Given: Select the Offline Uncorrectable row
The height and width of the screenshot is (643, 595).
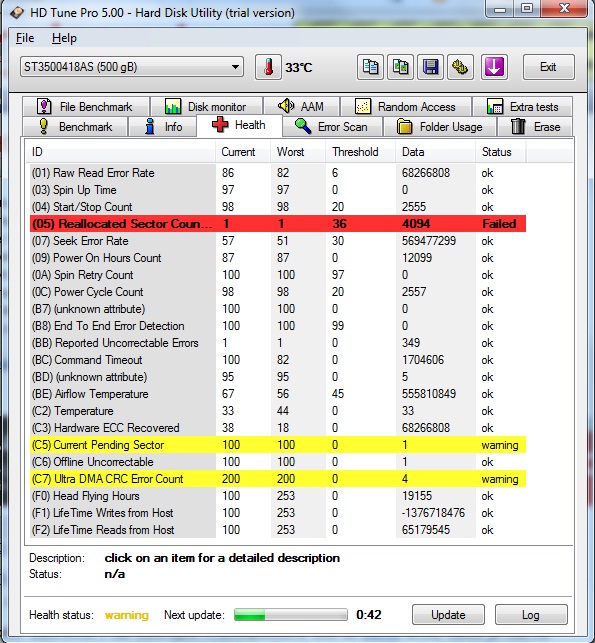Looking at the screenshot, I should click(x=278, y=462).
